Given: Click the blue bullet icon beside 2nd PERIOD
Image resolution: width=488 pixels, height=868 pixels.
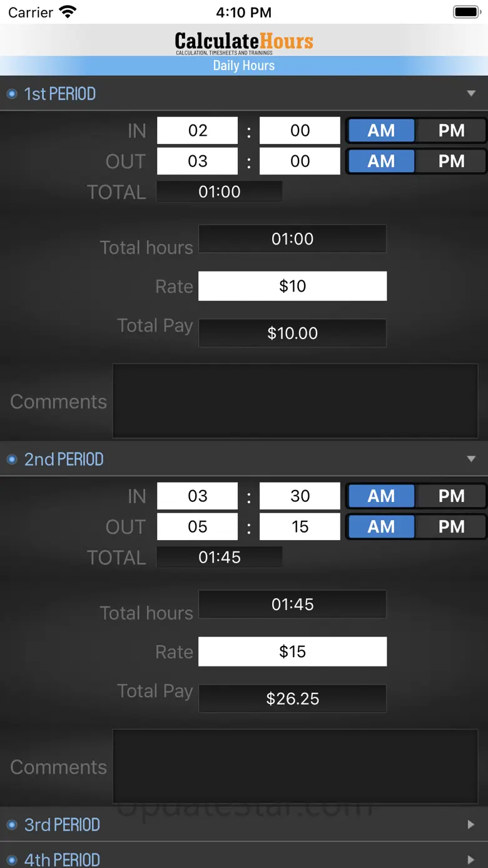Looking at the screenshot, I should 11,460.
